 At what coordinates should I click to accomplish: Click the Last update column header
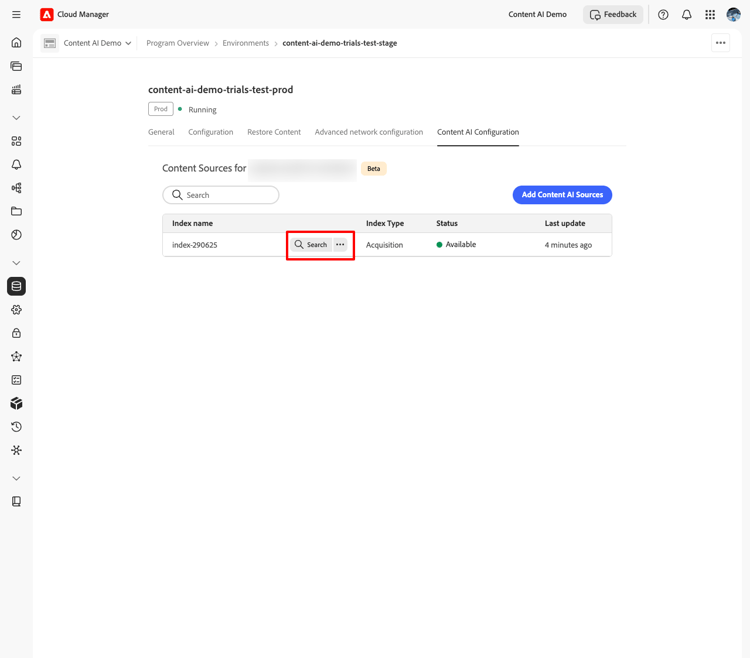pos(565,223)
